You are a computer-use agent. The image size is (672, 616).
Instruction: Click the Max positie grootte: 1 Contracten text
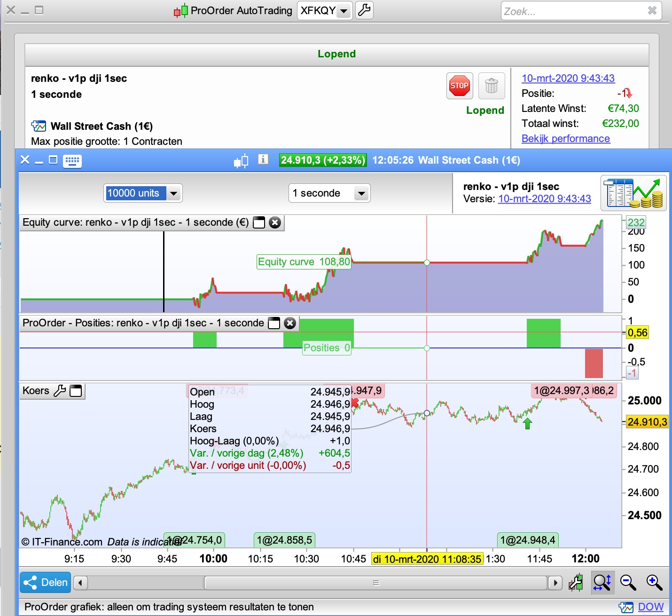click(107, 142)
